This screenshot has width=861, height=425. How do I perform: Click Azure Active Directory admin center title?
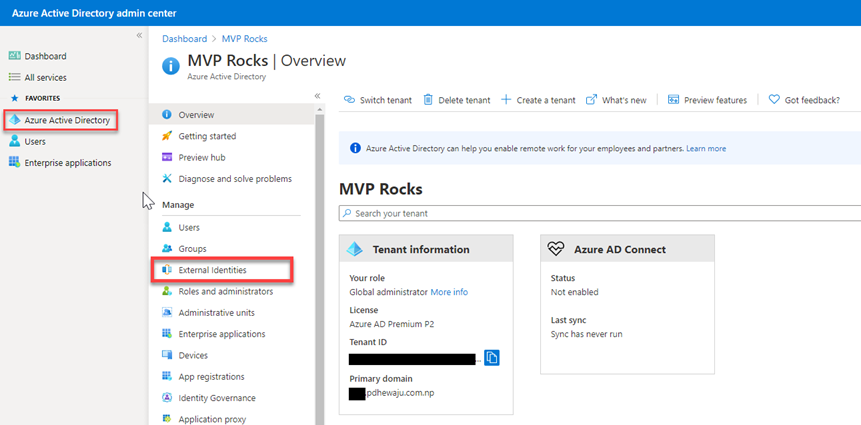94,13
